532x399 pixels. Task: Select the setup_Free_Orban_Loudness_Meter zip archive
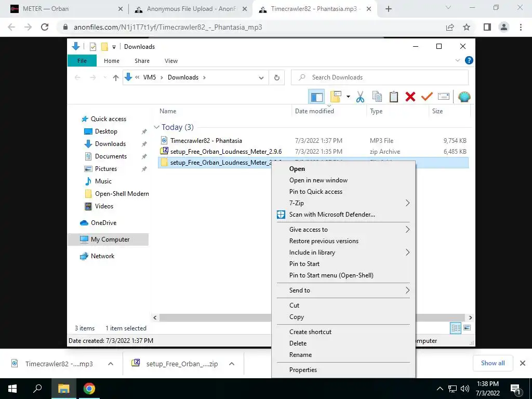pyautogui.click(x=226, y=152)
